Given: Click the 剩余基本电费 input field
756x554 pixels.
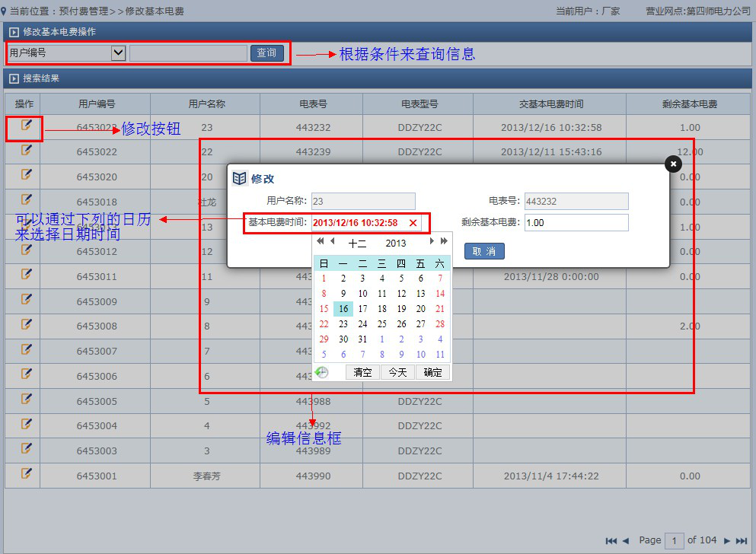Looking at the screenshot, I should 576,222.
